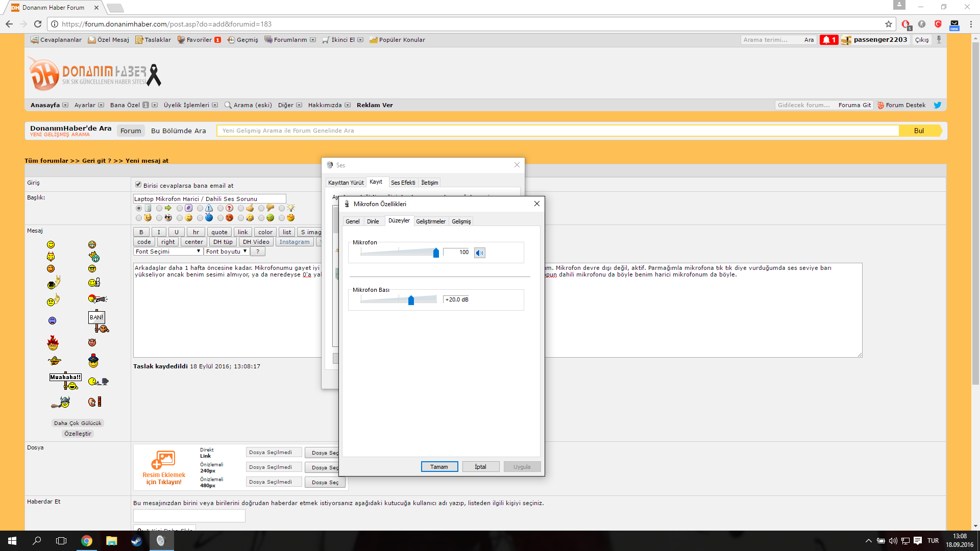The width and height of the screenshot is (980, 551).
Task: Bookmark the page with the star icon
Action: [x=889, y=24]
